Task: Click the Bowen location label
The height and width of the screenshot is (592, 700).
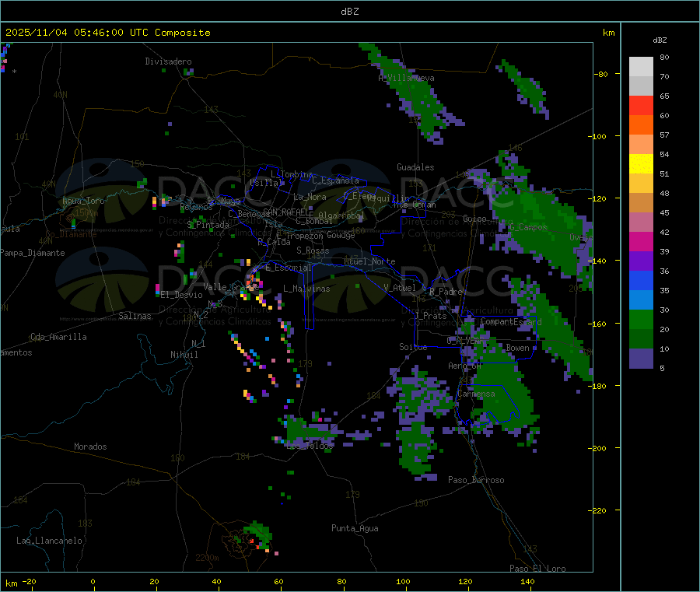Action: (518, 348)
